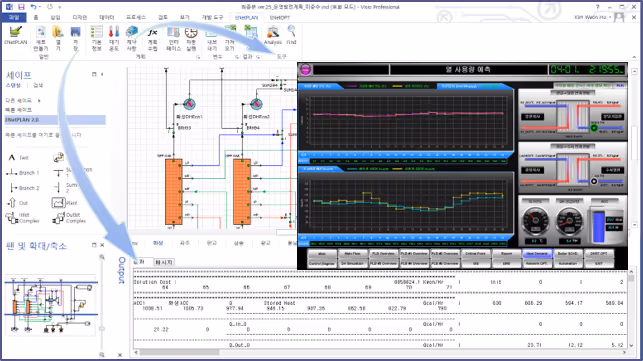Open the undo dropdown arrow
Image resolution: width=643 pixels, height=361 pixels.
point(40,7)
